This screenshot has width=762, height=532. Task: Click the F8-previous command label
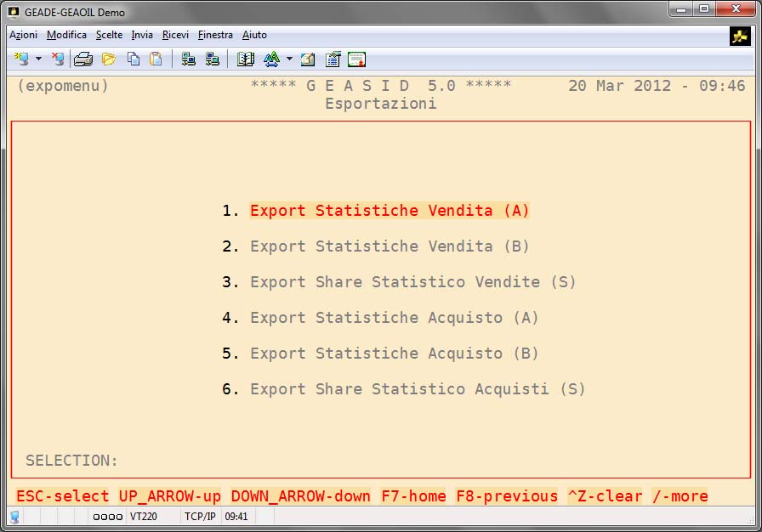click(x=507, y=496)
